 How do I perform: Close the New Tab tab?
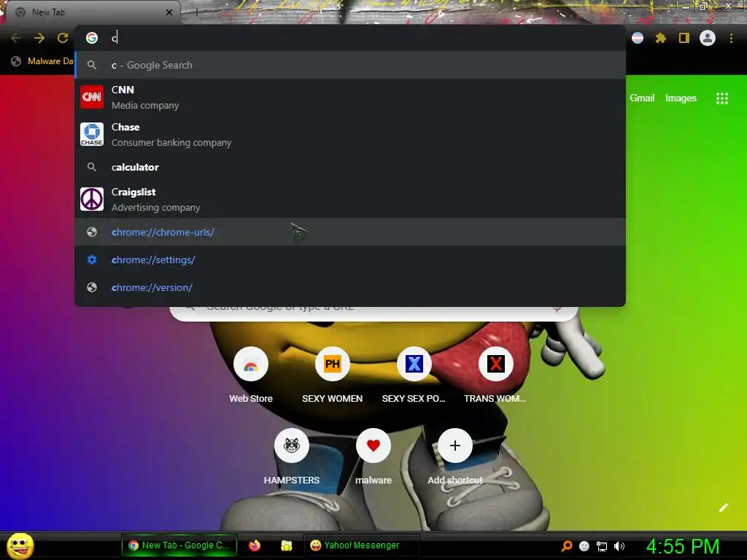click(x=169, y=12)
